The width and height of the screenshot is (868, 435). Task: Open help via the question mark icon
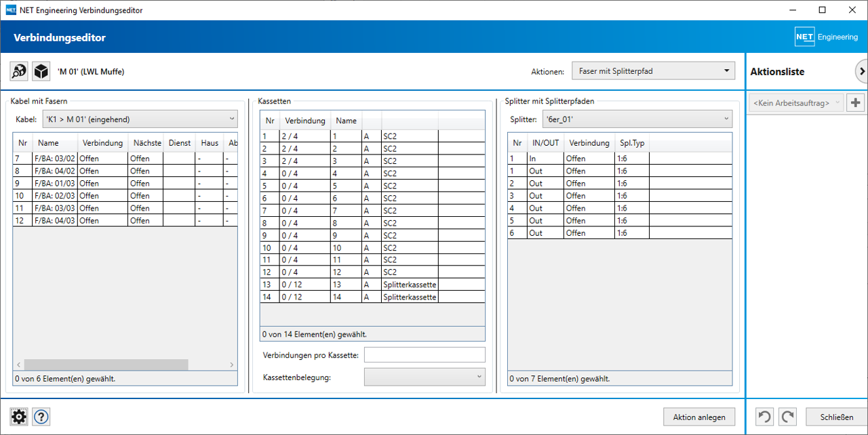click(41, 417)
